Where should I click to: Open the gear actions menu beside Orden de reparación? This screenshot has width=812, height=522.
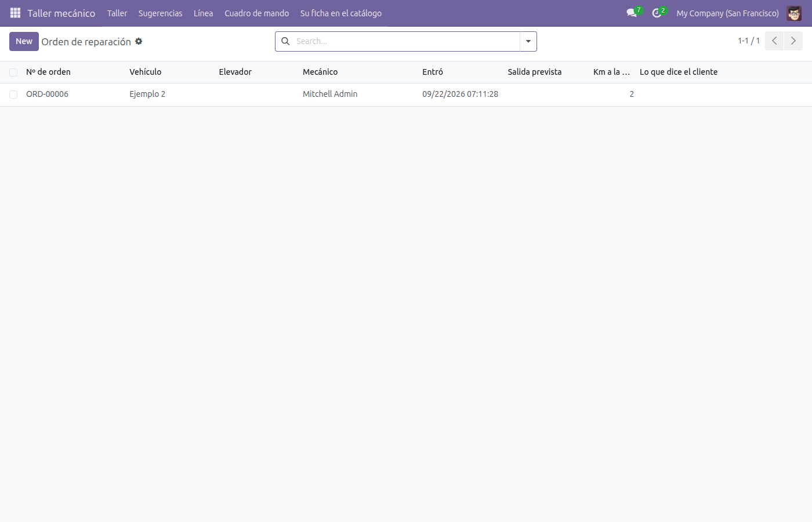pos(139,41)
